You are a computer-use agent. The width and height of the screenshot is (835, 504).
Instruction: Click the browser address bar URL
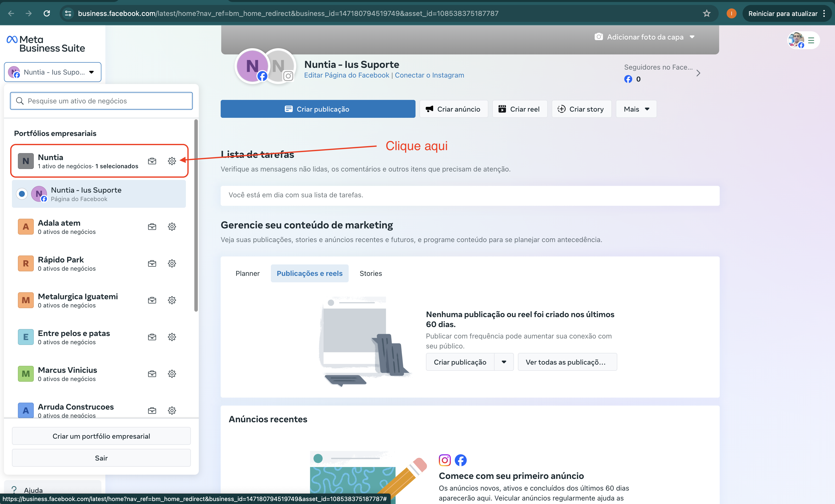pyautogui.click(x=288, y=13)
